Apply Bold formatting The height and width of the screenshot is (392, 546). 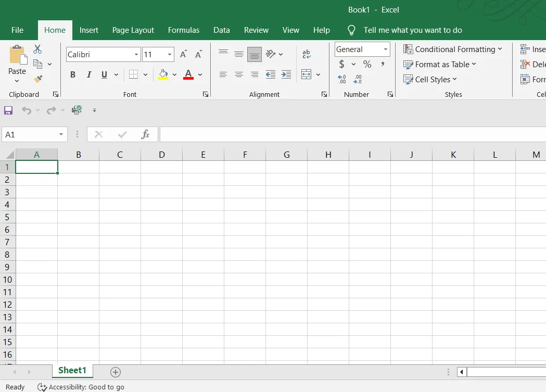(x=72, y=74)
